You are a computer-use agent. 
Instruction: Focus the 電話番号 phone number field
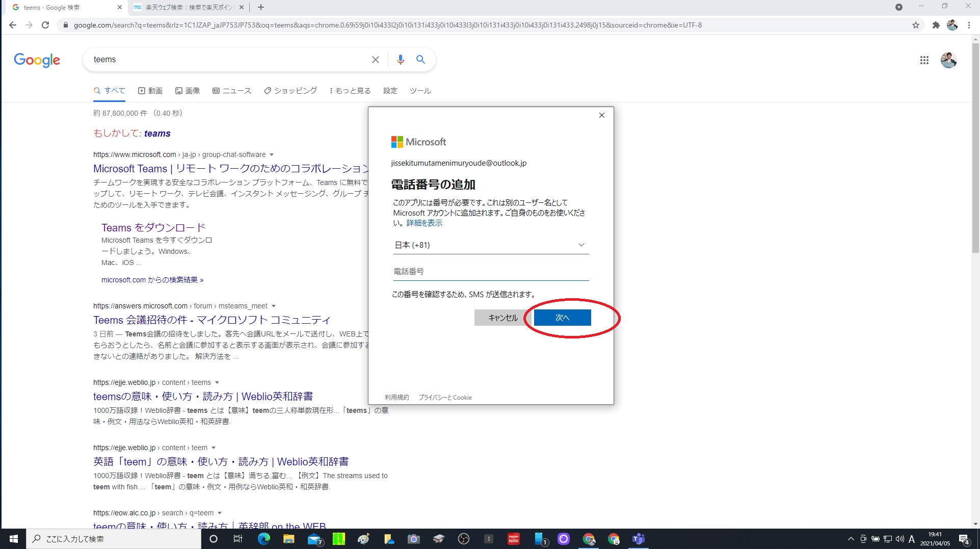click(491, 272)
